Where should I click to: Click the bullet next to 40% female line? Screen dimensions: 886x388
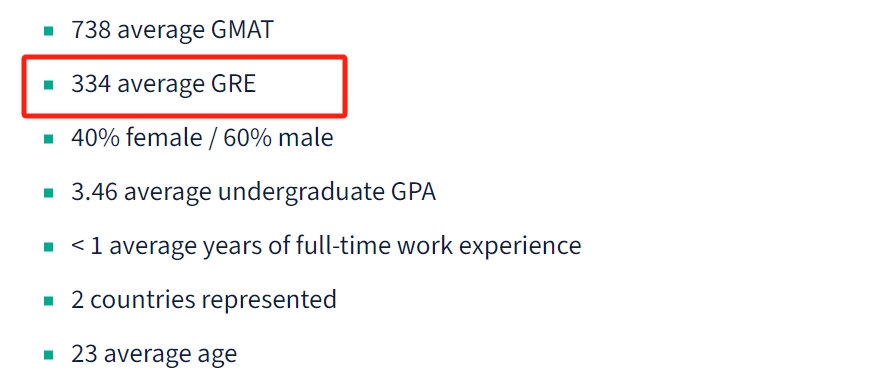[x=49, y=138]
